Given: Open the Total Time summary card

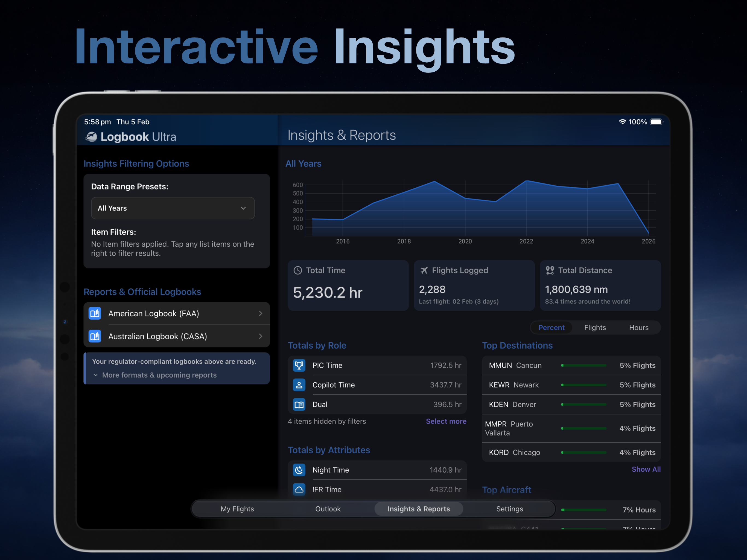Looking at the screenshot, I should (348, 285).
